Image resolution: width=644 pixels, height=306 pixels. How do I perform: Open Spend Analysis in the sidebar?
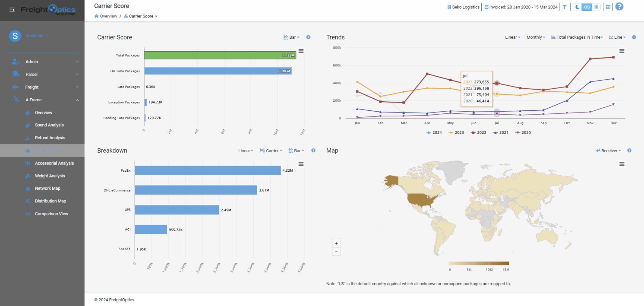[x=49, y=125]
